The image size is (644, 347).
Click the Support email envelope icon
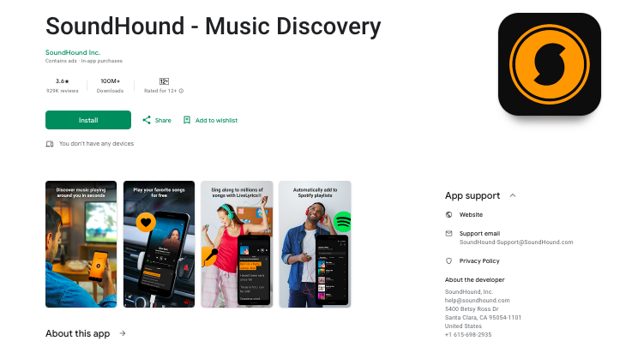448,233
